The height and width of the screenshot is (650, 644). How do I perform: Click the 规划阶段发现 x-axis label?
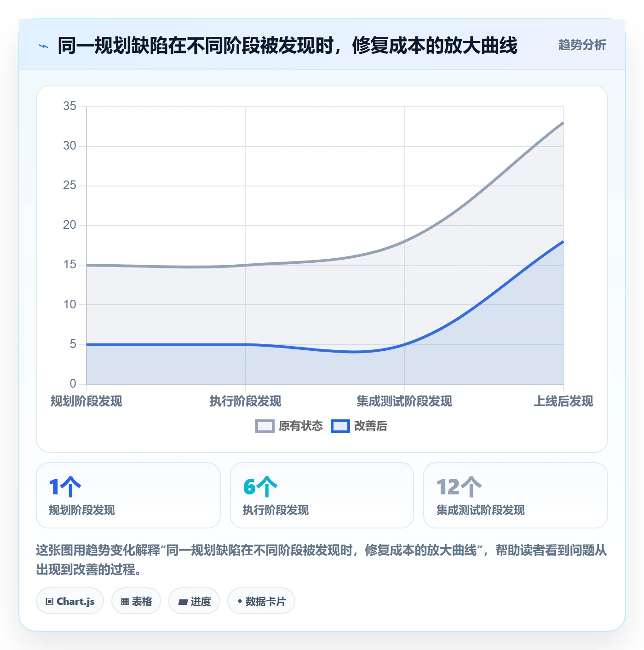[x=86, y=401]
